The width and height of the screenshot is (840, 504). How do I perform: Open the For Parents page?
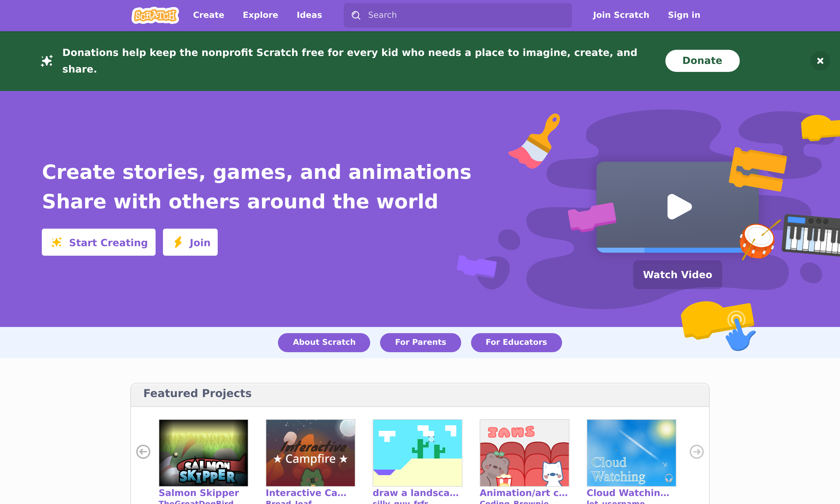tap(420, 342)
